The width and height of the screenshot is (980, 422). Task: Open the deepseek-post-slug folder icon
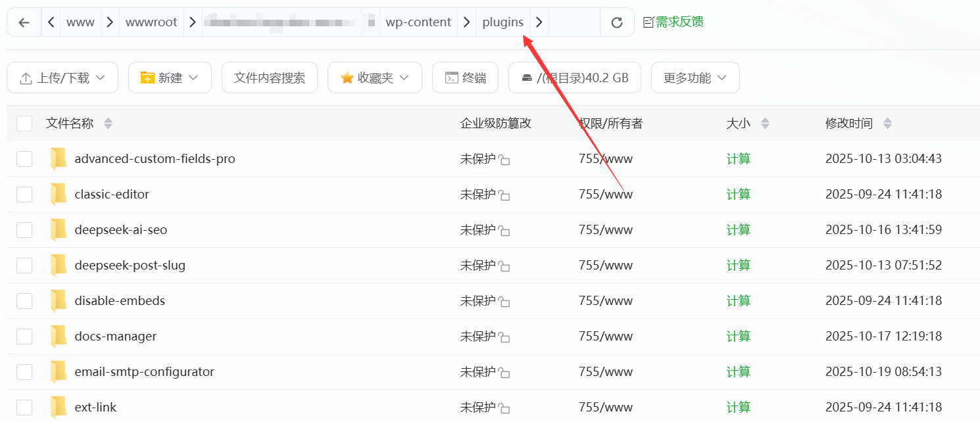coord(59,265)
